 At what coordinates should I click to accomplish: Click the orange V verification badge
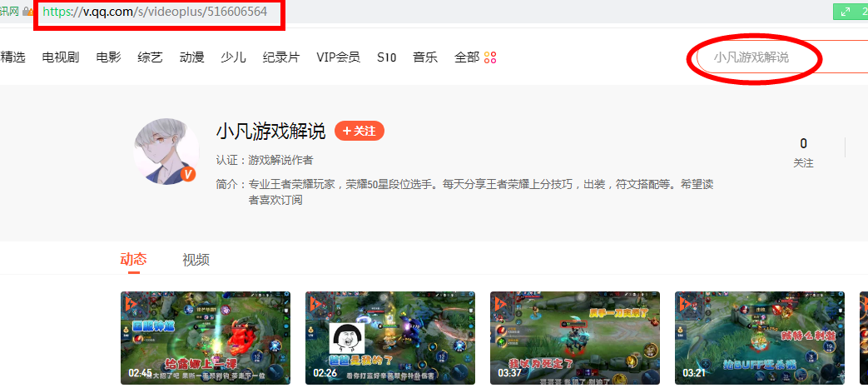[188, 174]
